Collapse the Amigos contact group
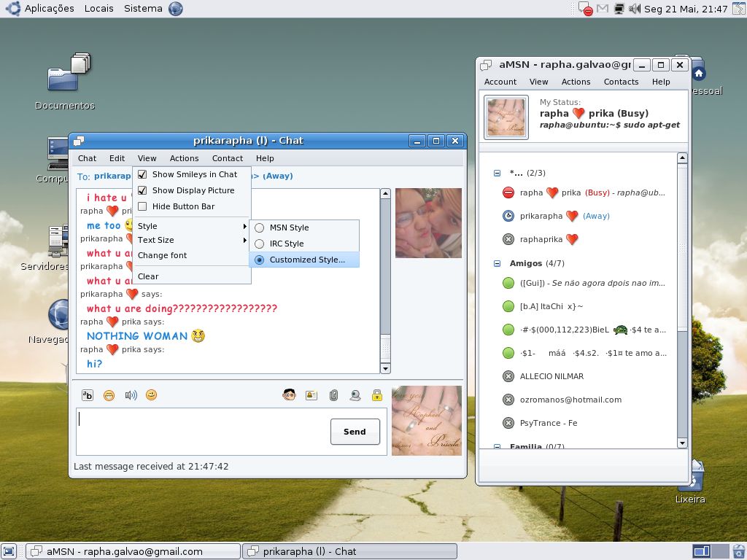 [497, 263]
